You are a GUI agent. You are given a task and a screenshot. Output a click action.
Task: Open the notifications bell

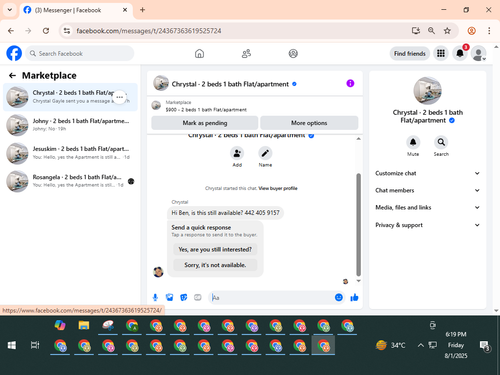click(x=460, y=53)
